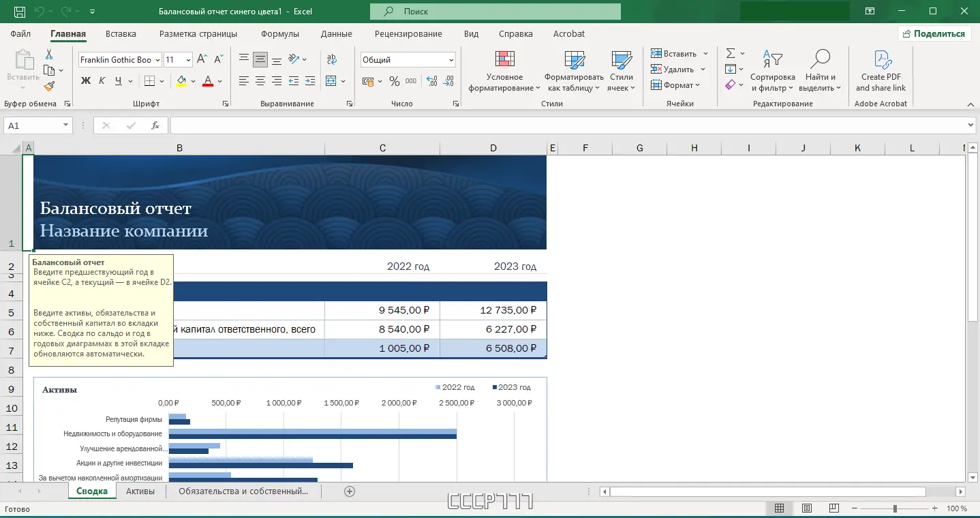This screenshot has width=980, height=518.
Task: Click the insert function fx icon
Action: point(155,125)
